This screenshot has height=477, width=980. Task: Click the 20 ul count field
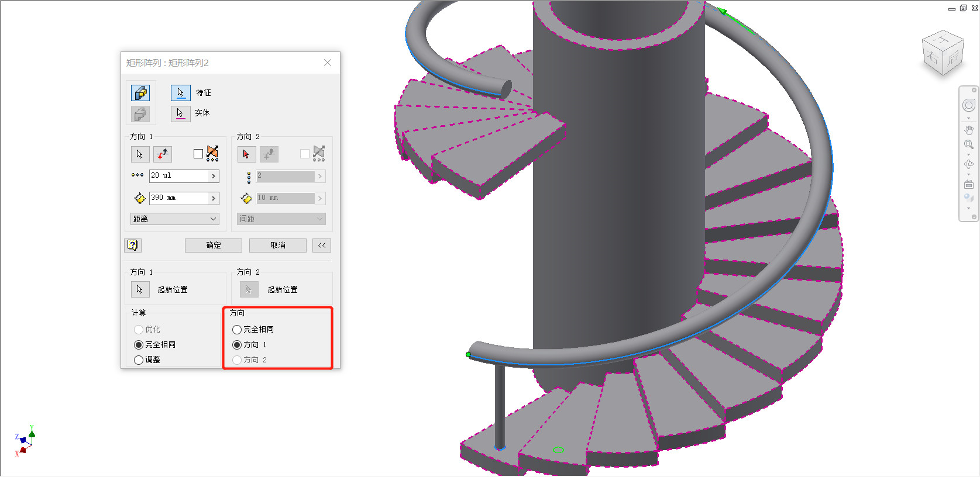[x=179, y=176]
